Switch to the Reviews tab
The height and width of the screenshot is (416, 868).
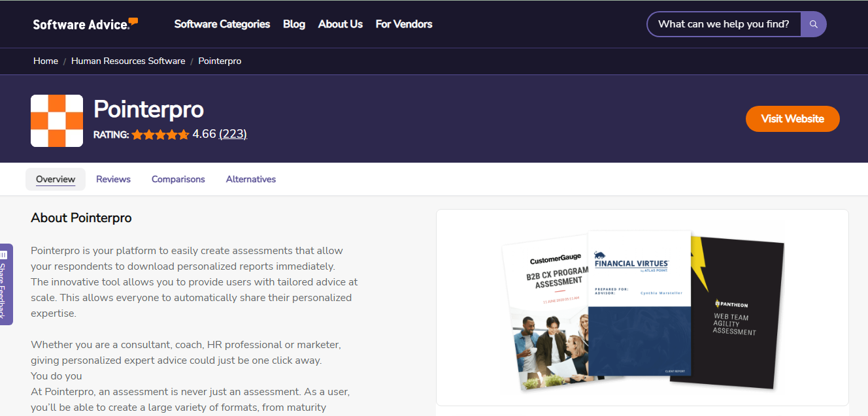click(x=113, y=179)
